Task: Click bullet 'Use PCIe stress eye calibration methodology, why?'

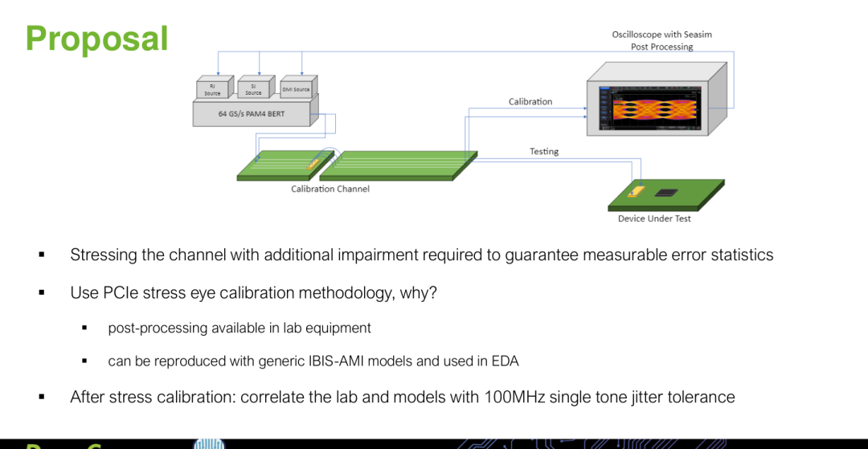Action: pyautogui.click(x=253, y=292)
